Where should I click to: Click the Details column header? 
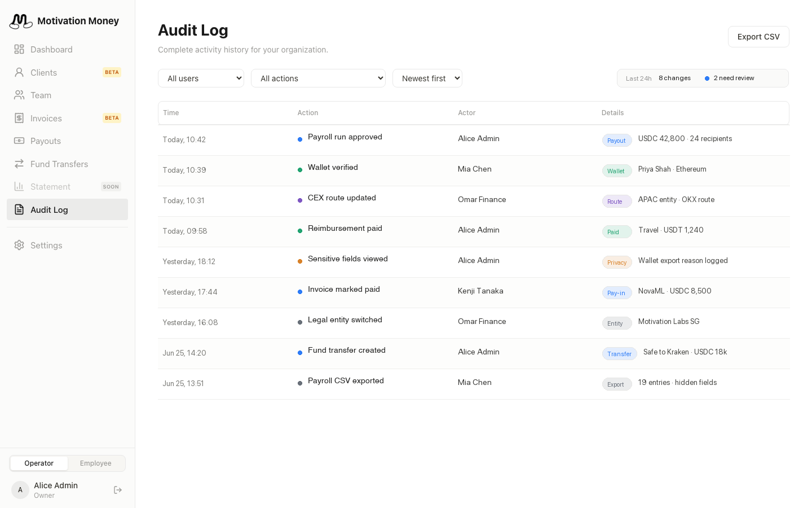[x=612, y=113]
